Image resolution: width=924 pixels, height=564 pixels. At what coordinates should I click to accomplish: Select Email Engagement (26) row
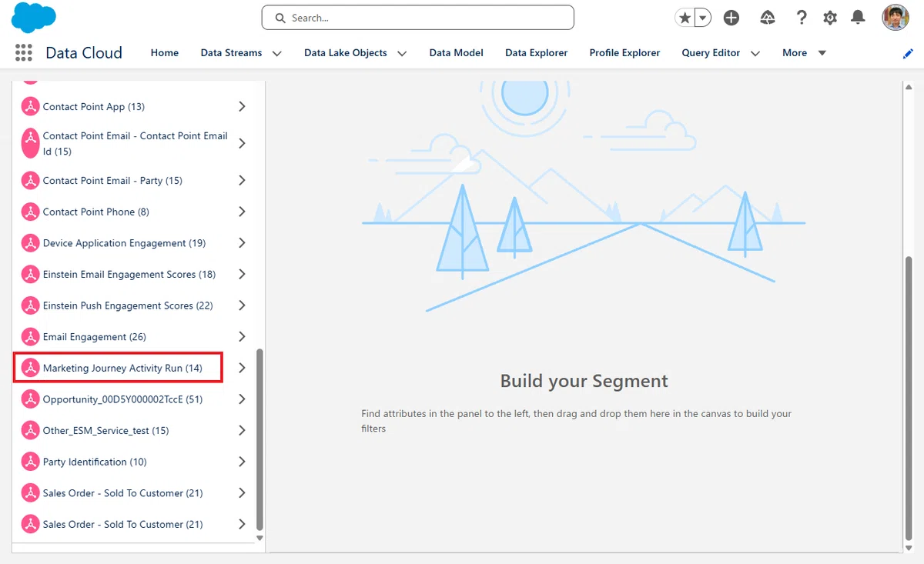(x=134, y=337)
